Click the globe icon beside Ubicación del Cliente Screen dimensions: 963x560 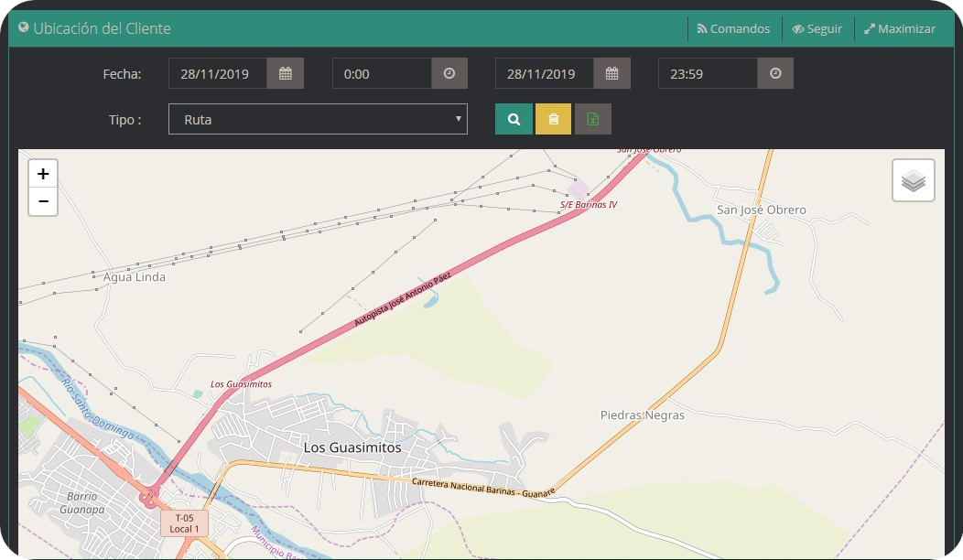pos(23,28)
